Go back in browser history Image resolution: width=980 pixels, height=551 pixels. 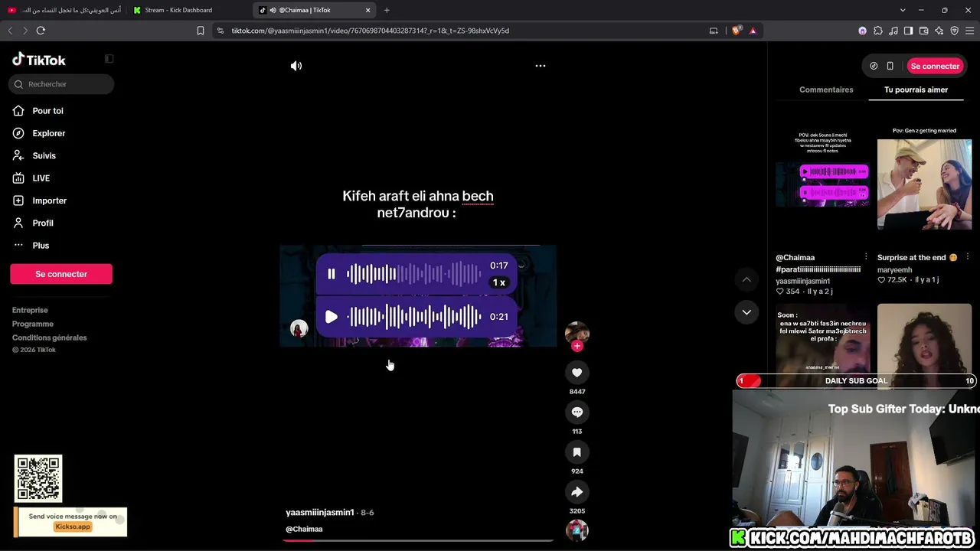pos(10,31)
